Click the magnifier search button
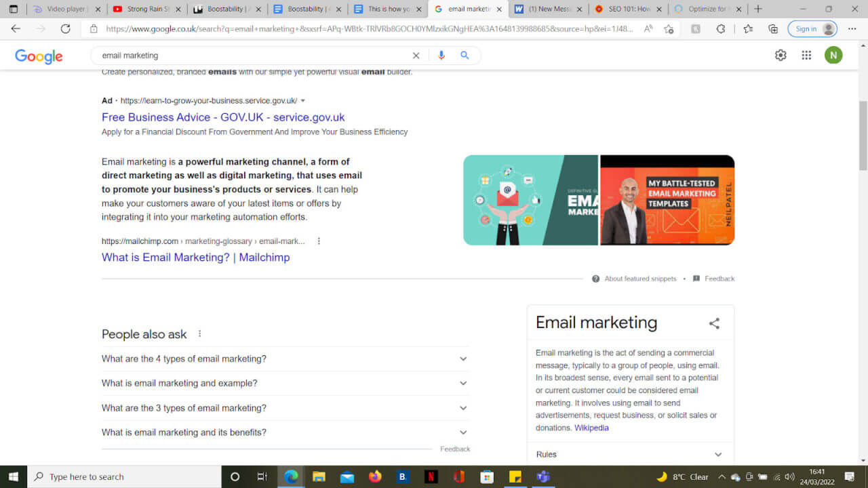868x488 pixels. 465,56
